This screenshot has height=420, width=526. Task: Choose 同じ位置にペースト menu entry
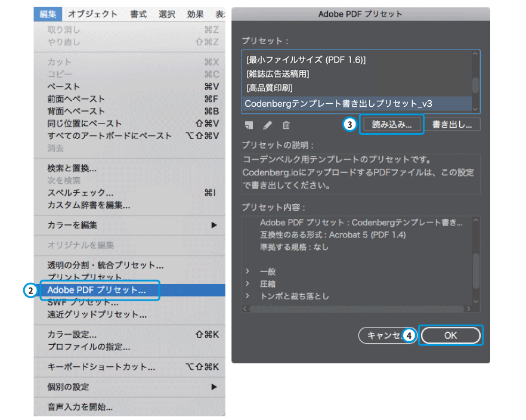click(x=129, y=123)
